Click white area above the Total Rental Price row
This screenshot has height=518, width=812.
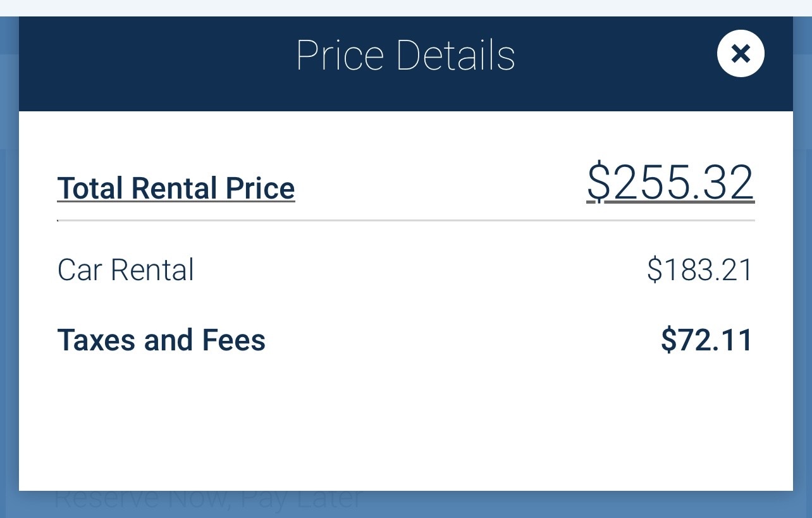[405, 136]
